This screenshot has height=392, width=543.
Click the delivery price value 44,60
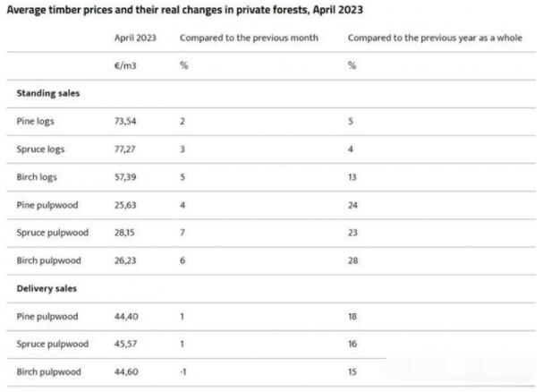point(128,372)
